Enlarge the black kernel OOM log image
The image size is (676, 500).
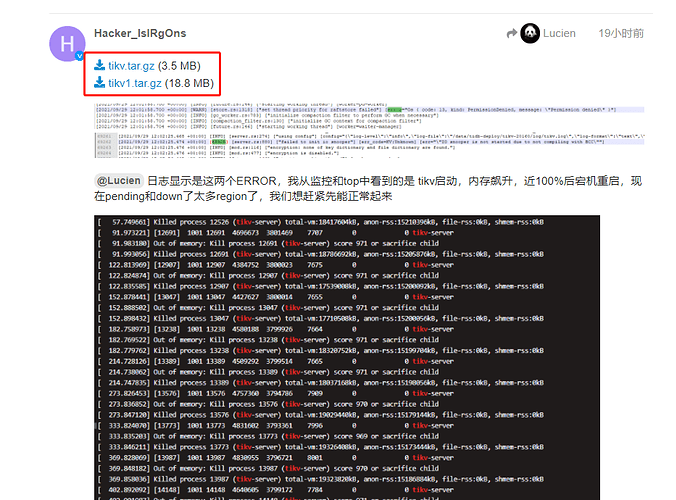347,358
